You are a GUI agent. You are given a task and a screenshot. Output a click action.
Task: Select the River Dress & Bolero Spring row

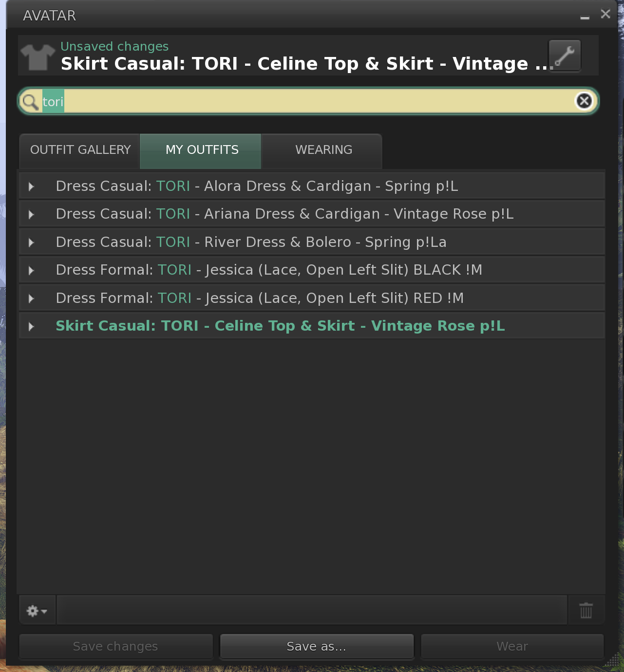pos(312,242)
